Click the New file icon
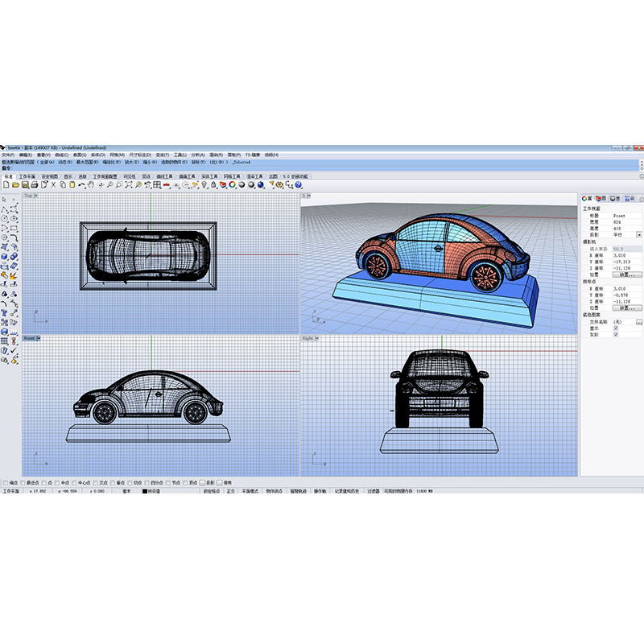 [6, 185]
